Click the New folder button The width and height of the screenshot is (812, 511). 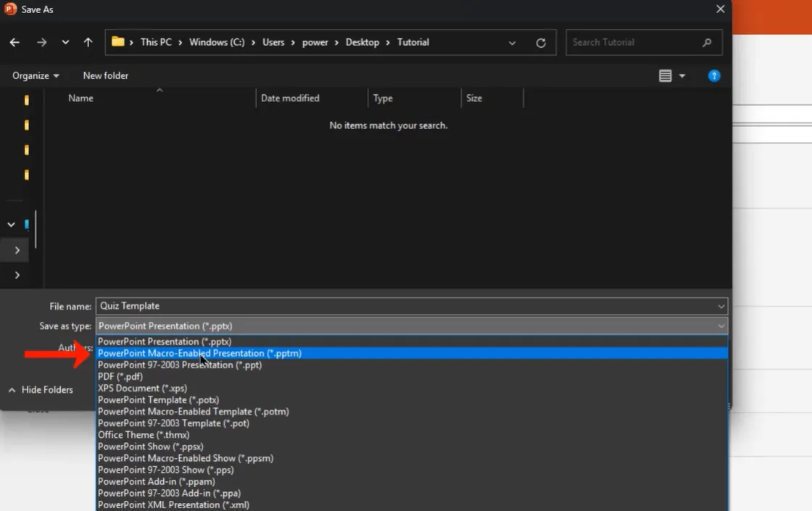tap(105, 76)
